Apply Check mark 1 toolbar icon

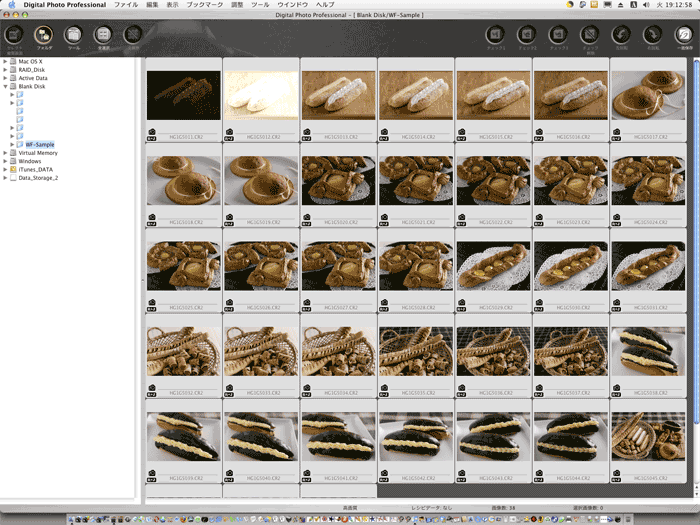494,36
